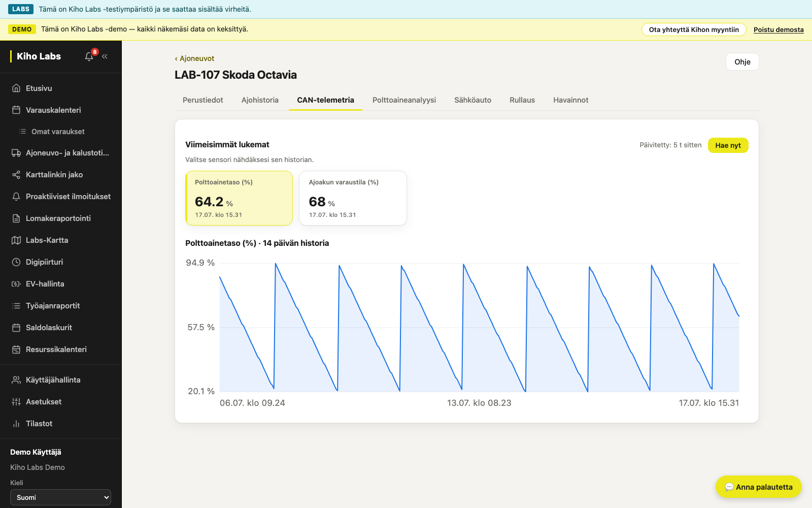812x508 pixels.
Task: Open Resurssikalenteri in the sidebar
Action: 61,350
